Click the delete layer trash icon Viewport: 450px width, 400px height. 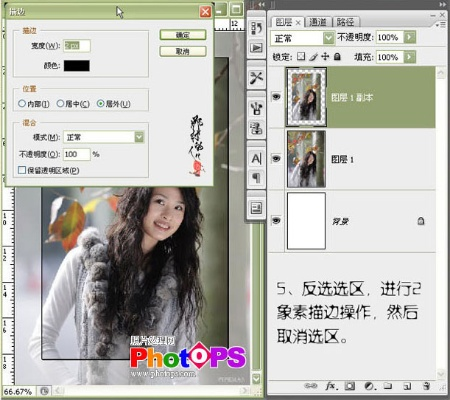click(426, 386)
